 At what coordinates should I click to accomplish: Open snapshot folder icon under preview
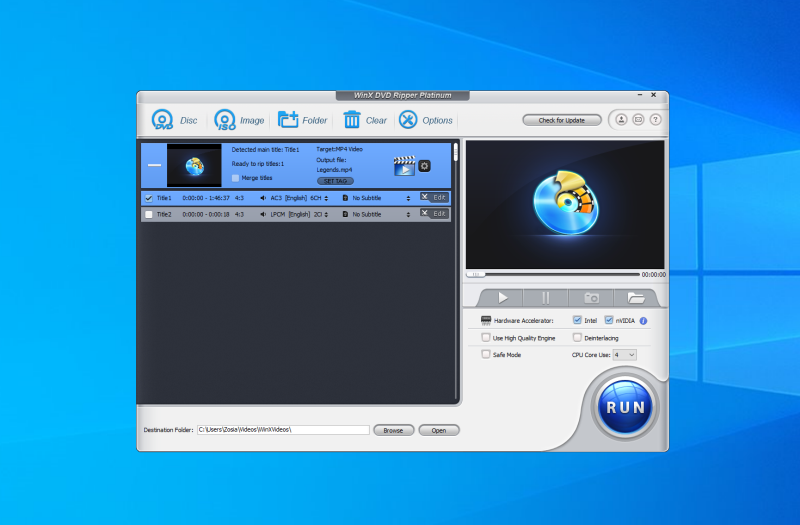(x=635, y=297)
